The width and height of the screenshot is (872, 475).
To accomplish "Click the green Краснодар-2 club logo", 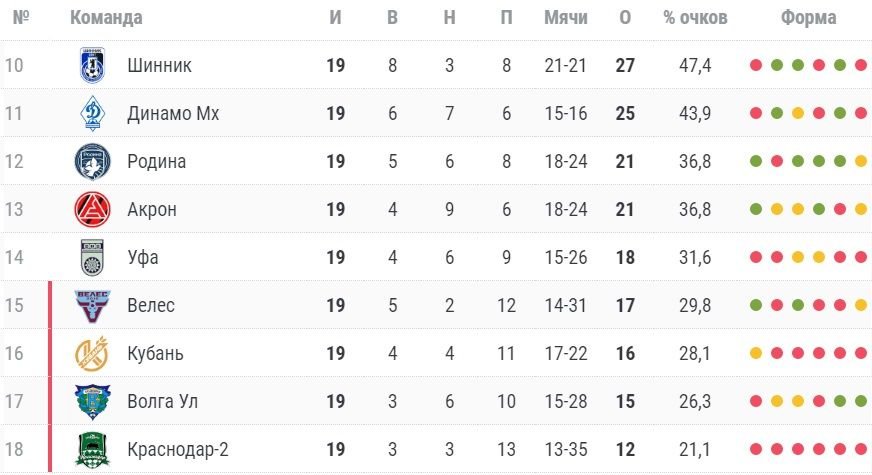I will click(92, 449).
